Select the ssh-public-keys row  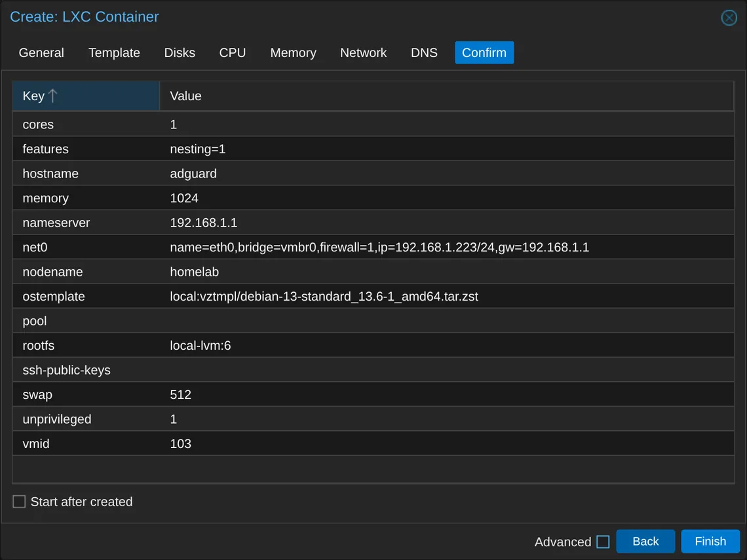coord(373,370)
